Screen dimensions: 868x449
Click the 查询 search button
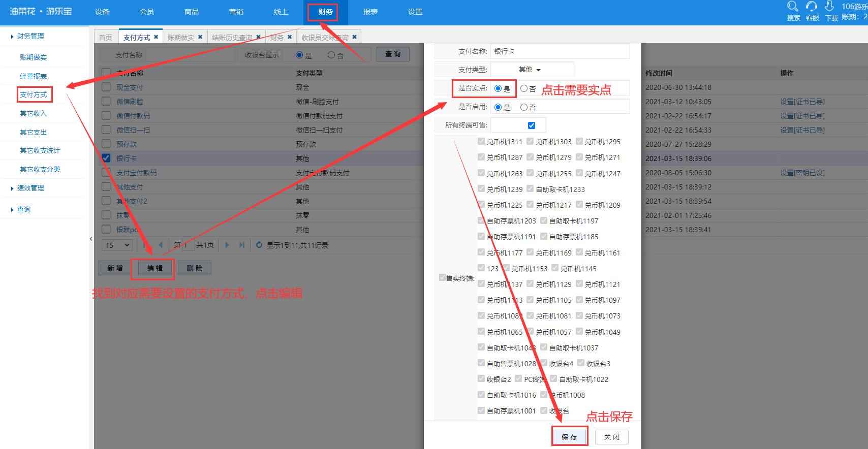pyautogui.click(x=393, y=54)
